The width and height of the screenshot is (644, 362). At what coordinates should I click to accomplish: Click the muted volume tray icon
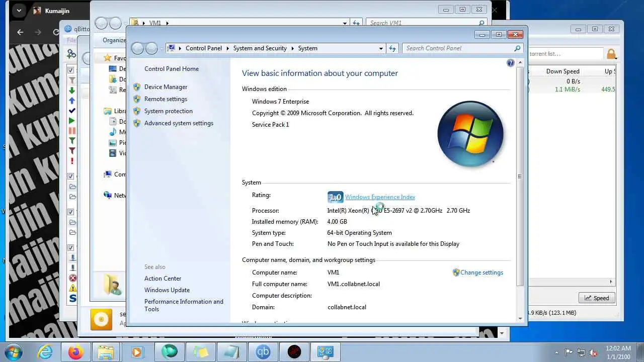594,352
